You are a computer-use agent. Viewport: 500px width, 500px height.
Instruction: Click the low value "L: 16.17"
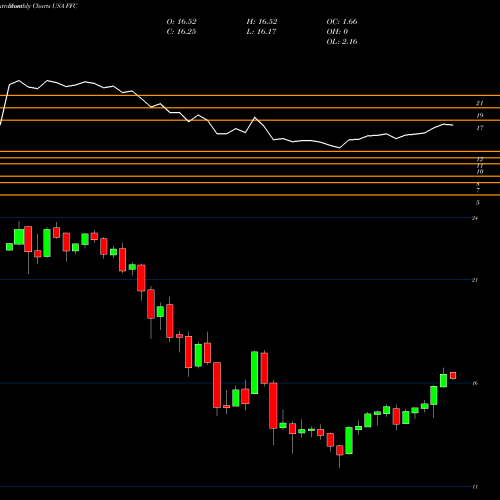coord(261,32)
